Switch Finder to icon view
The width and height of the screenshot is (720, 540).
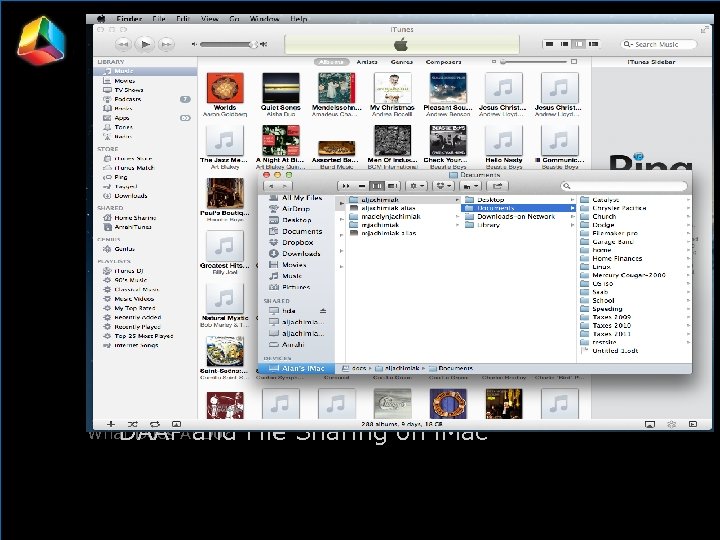click(346, 186)
